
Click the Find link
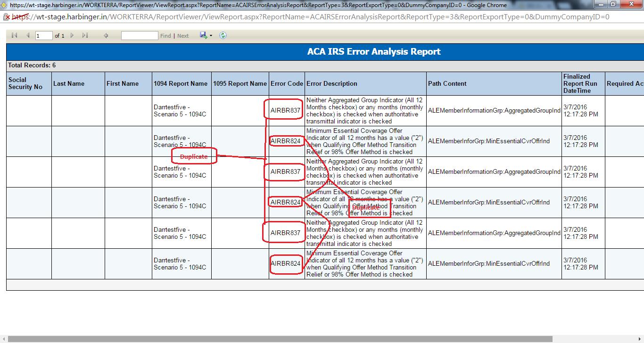click(x=165, y=36)
